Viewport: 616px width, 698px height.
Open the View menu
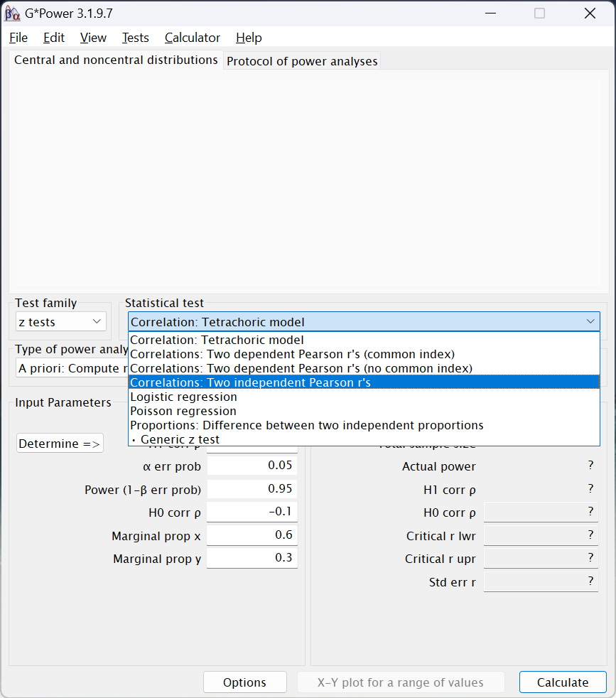tap(93, 38)
